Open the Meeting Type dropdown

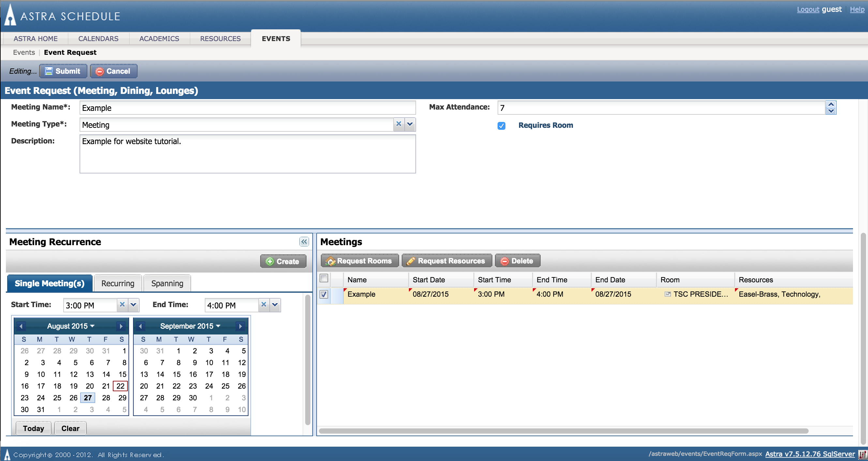pyautogui.click(x=410, y=124)
